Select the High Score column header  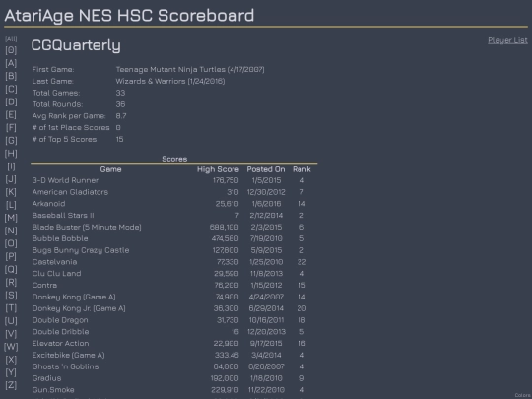[218, 169]
